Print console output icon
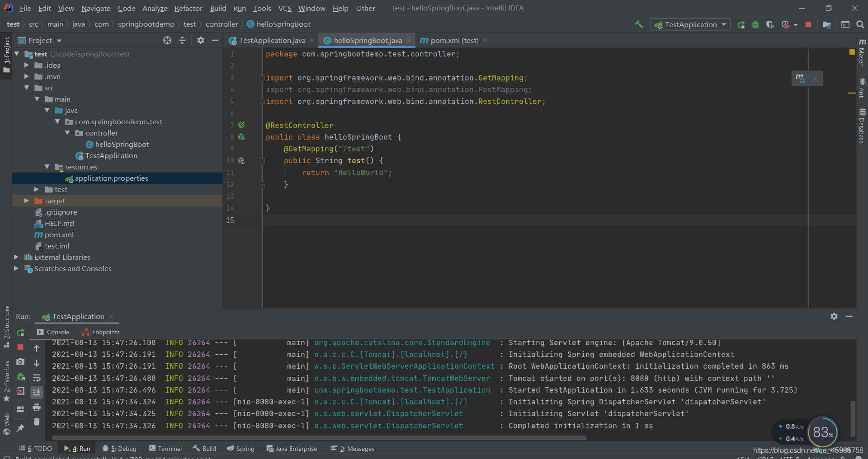This screenshot has width=868, height=459. pos(37,407)
